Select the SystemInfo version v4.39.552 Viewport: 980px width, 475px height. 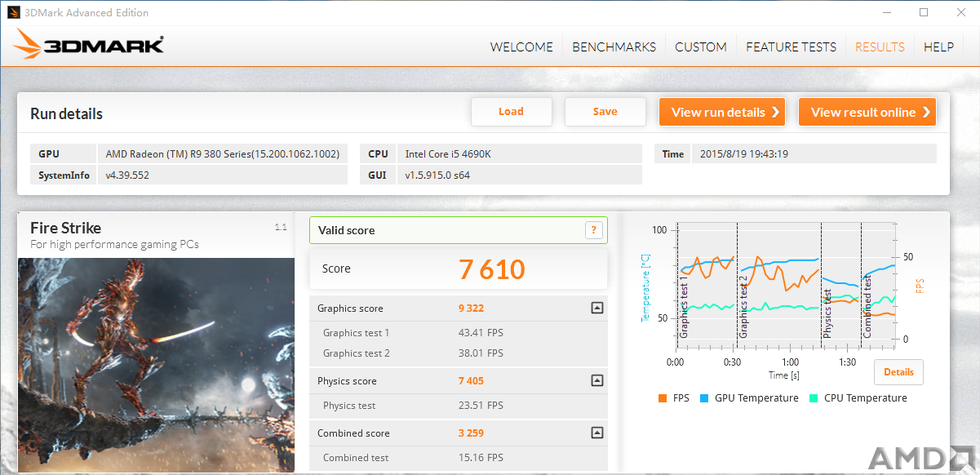pos(127,175)
